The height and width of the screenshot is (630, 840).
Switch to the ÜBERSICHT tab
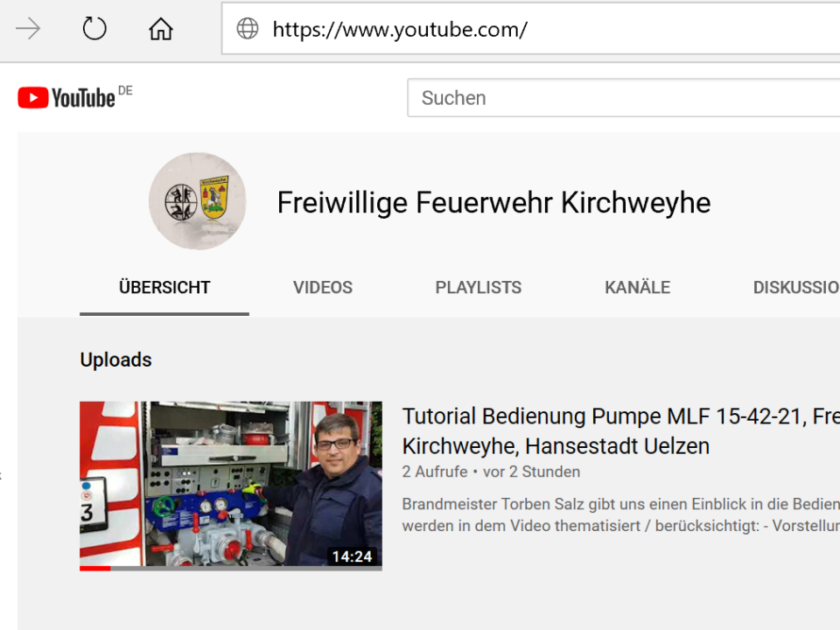(x=164, y=288)
